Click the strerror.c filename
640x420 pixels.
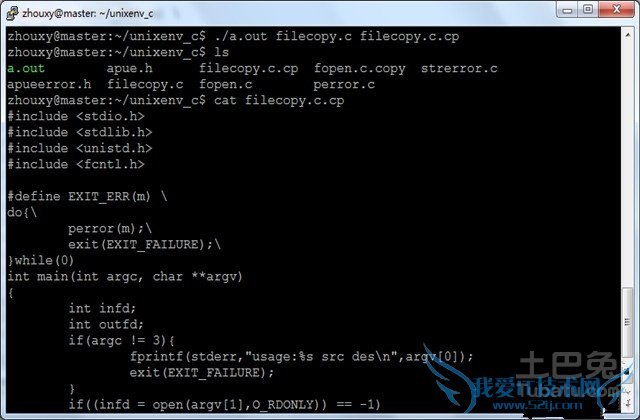point(459,68)
